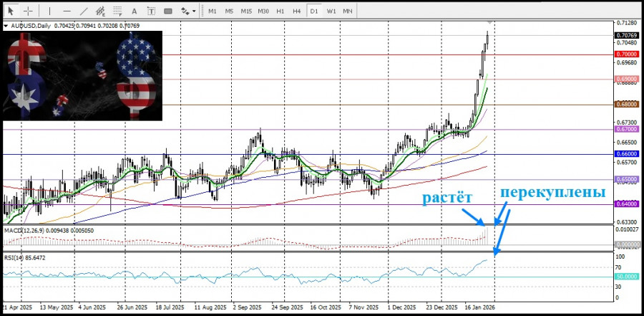Click the red 0.70000 level label

[626, 54]
